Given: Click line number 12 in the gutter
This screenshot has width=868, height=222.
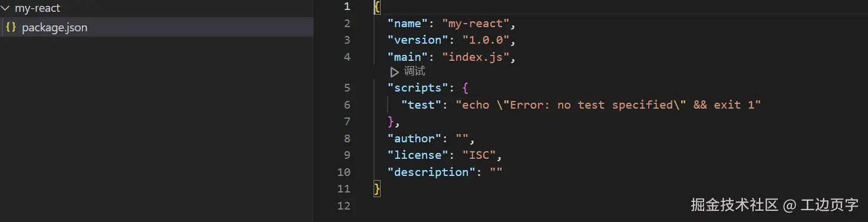Looking at the screenshot, I should tap(344, 206).
